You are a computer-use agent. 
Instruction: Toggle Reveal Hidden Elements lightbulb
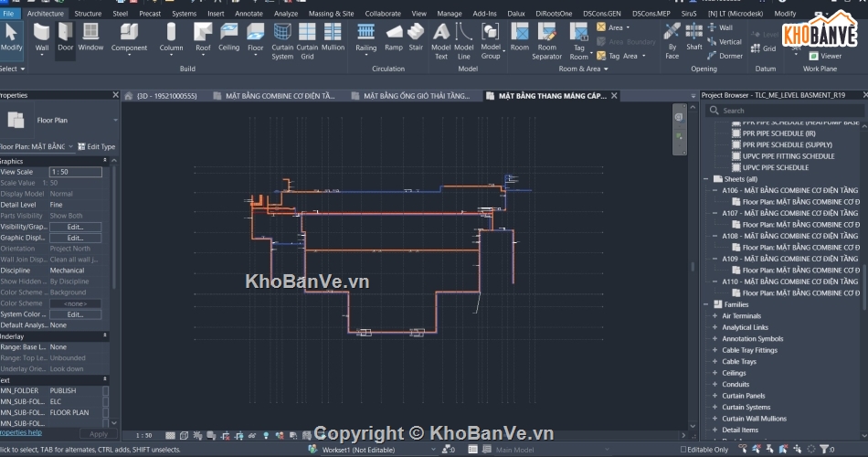(x=266, y=435)
